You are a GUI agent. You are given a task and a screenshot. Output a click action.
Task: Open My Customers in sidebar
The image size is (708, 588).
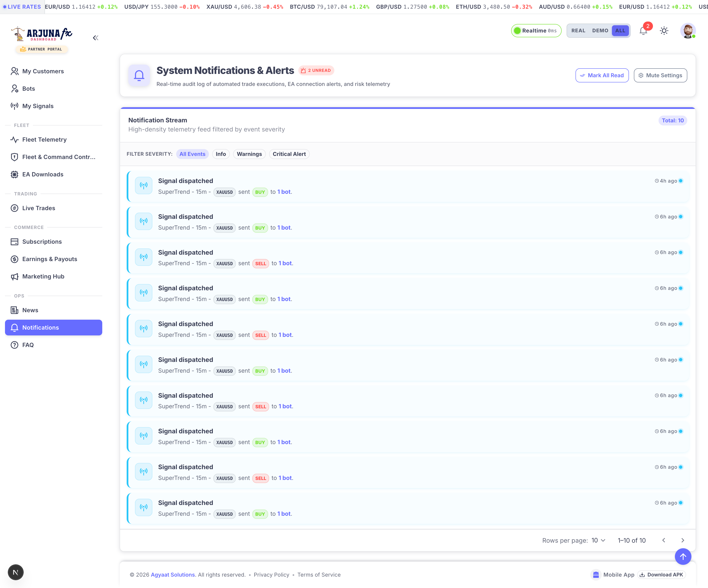point(54,71)
